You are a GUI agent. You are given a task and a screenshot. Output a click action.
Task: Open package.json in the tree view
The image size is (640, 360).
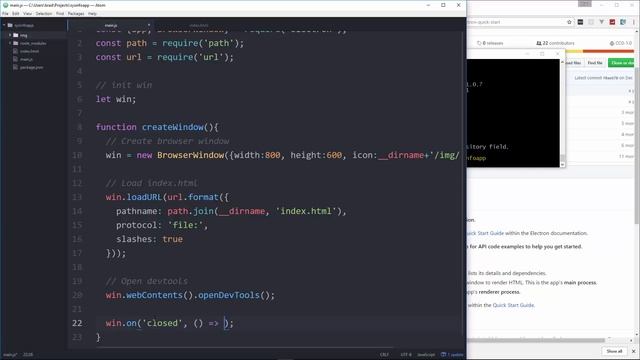click(x=31, y=67)
